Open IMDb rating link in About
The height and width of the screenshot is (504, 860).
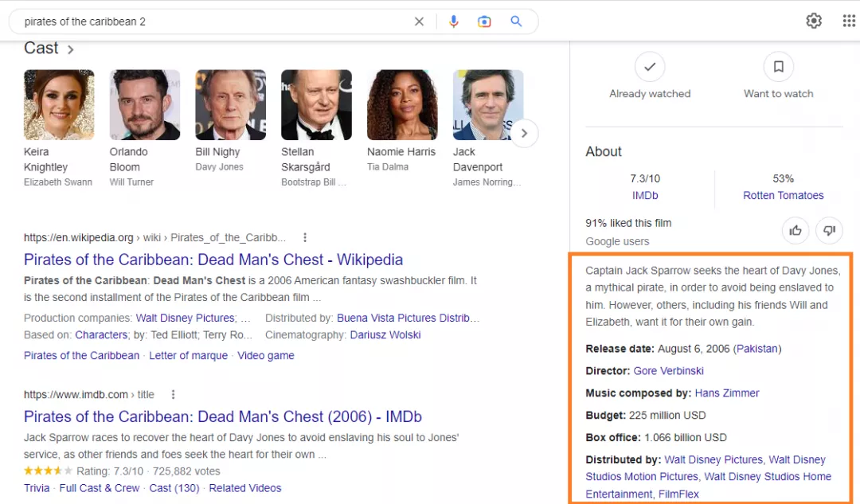pyautogui.click(x=645, y=195)
